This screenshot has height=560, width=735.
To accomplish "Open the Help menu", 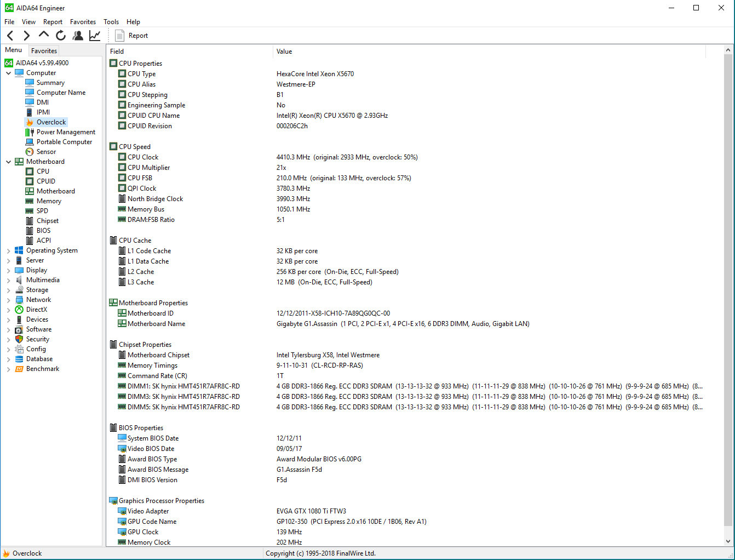I will (133, 22).
